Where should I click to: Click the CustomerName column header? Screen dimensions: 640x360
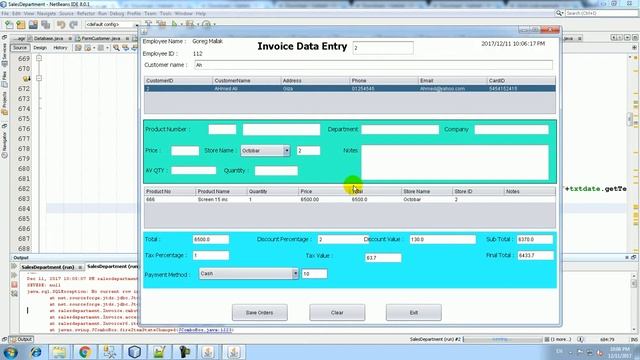click(247, 80)
